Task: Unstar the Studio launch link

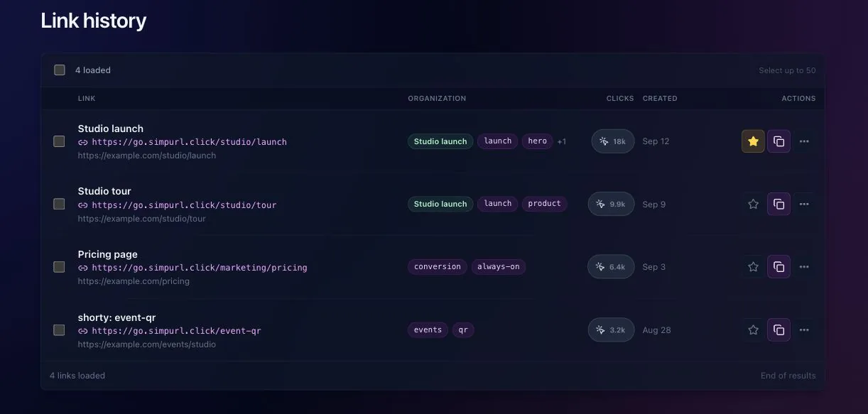Action: pos(753,141)
